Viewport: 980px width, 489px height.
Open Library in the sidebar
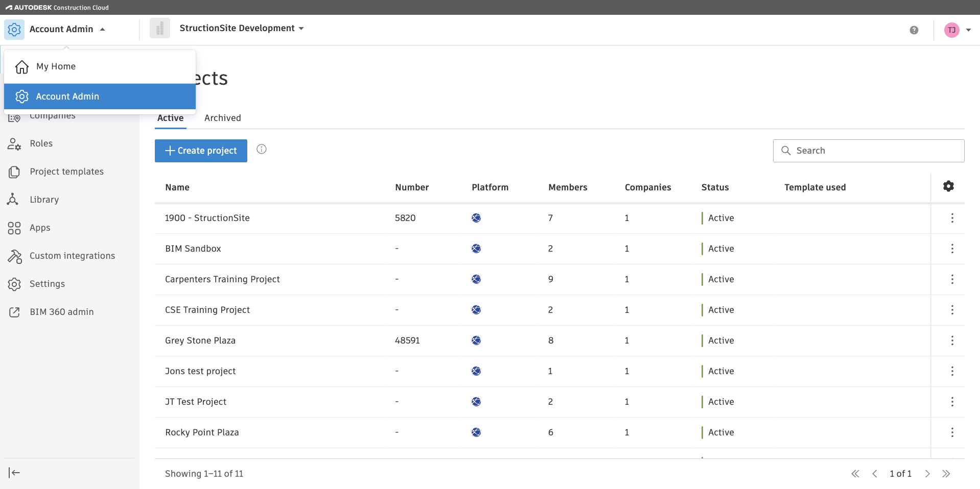(x=44, y=200)
